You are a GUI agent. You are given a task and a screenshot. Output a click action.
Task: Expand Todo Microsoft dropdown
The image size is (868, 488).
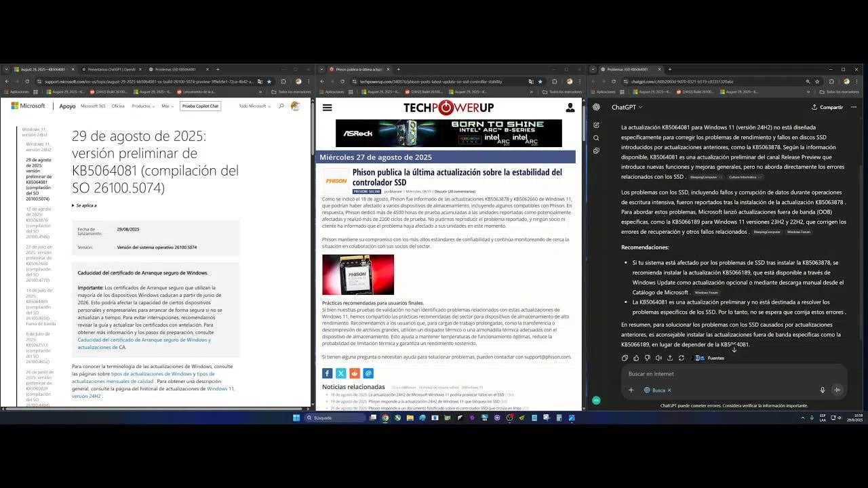(254, 106)
